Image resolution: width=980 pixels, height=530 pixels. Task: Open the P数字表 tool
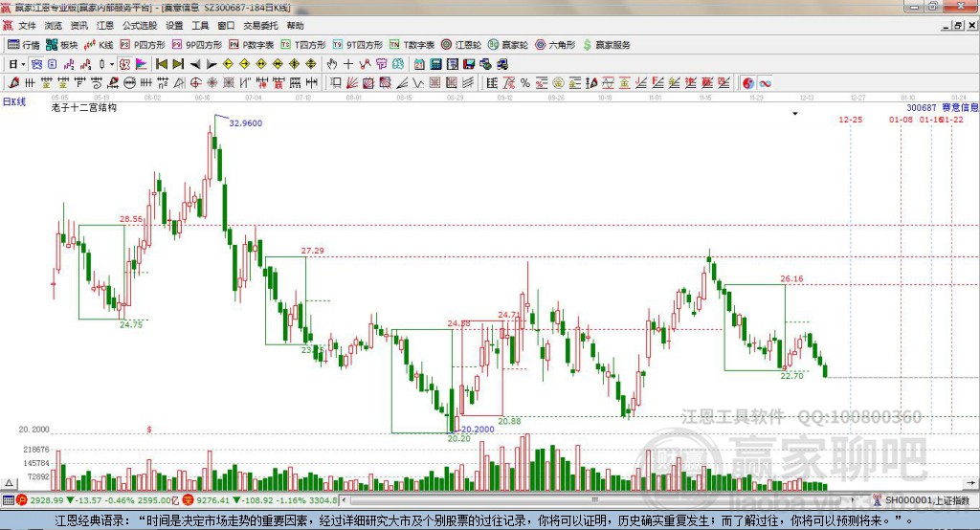point(252,45)
